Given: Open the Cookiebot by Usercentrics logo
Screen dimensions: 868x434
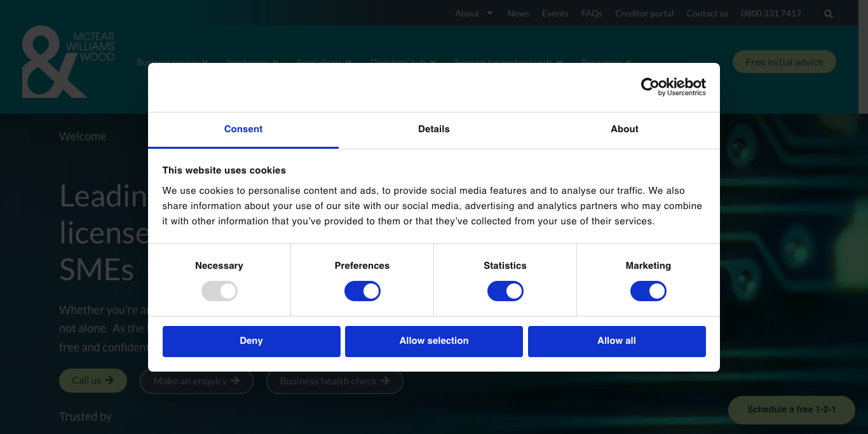Looking at the screenshot, I should tap(673, 86).
